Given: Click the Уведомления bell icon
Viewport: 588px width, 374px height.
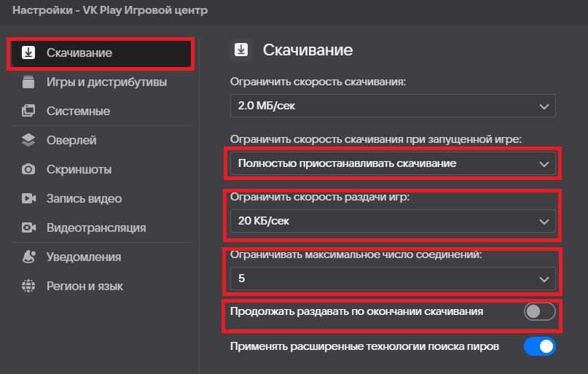Looking at the screenshot, I should (28, 257).
